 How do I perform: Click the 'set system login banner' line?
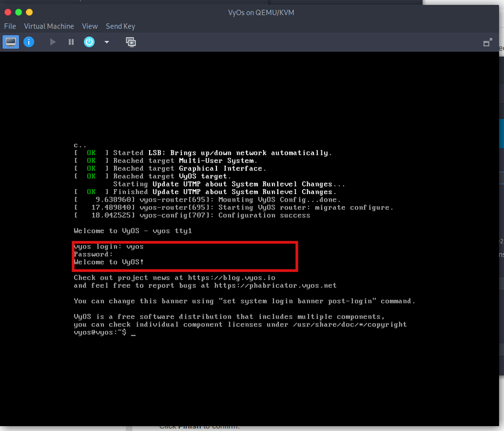pyautogui.click(x=244, y=301)
